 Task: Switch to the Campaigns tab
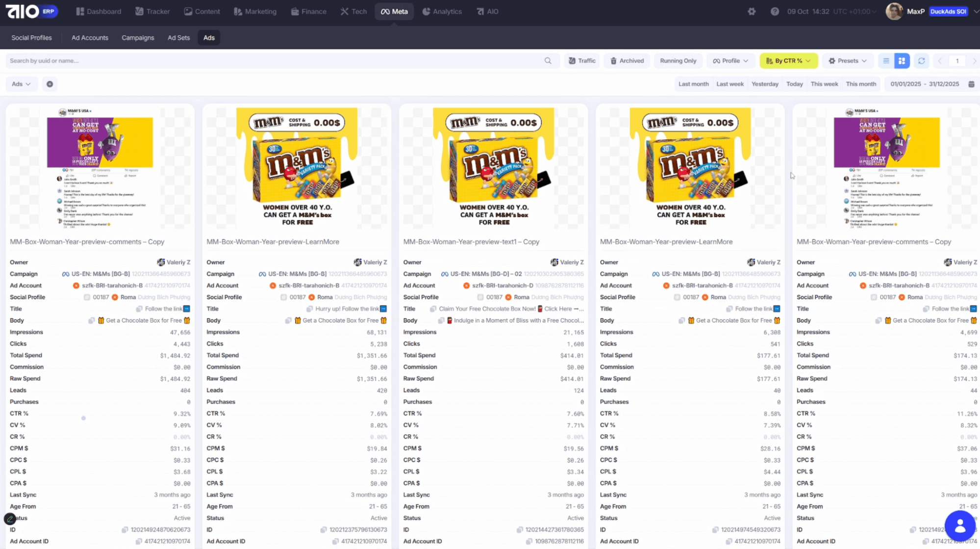(x=138, y=38)
